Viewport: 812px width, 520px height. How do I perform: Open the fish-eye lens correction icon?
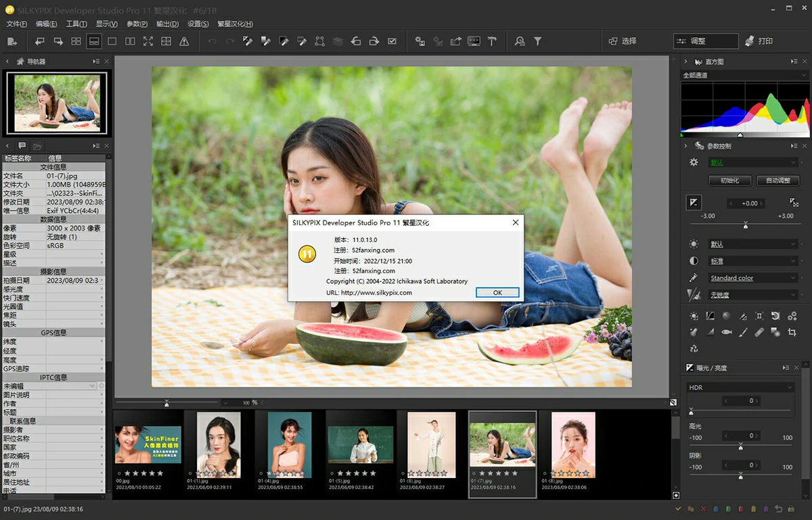(727, 332)
